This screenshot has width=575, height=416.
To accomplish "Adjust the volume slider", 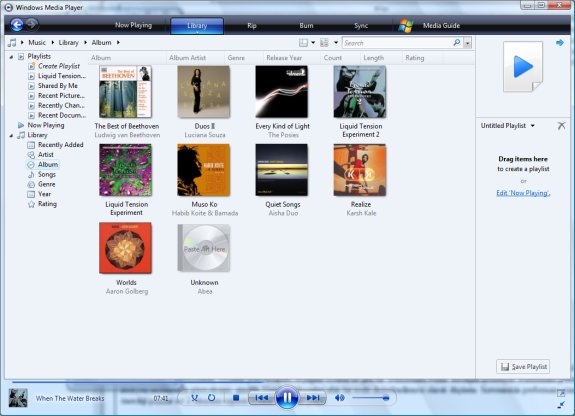I will pos(370,398).
